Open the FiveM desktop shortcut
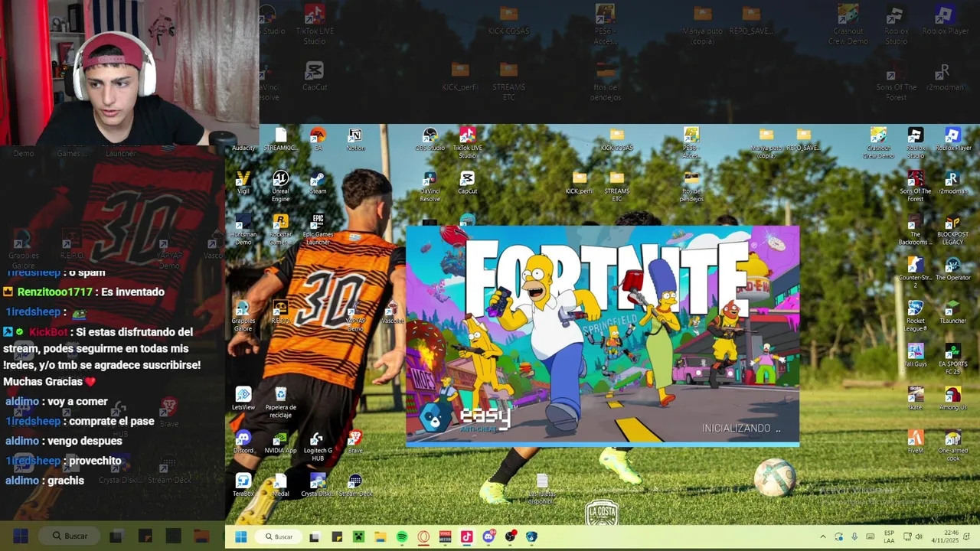Image resolution: width=980 pixels, height=551 pixels. [916, 442]
